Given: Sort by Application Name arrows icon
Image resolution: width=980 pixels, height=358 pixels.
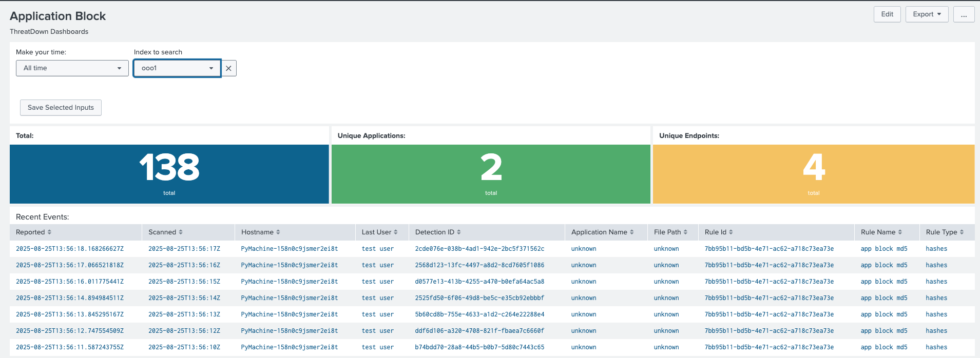Looking at the screenshot, I should [x=632, y=232].
